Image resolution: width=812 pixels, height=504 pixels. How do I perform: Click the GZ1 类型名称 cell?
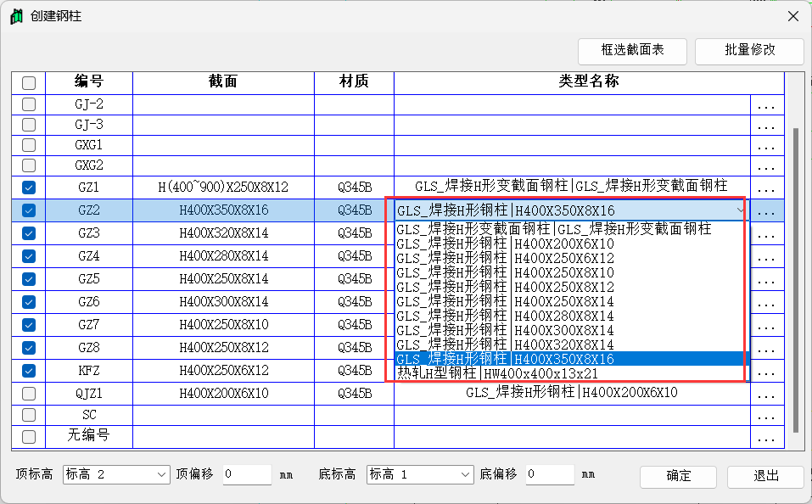(572, 187)
